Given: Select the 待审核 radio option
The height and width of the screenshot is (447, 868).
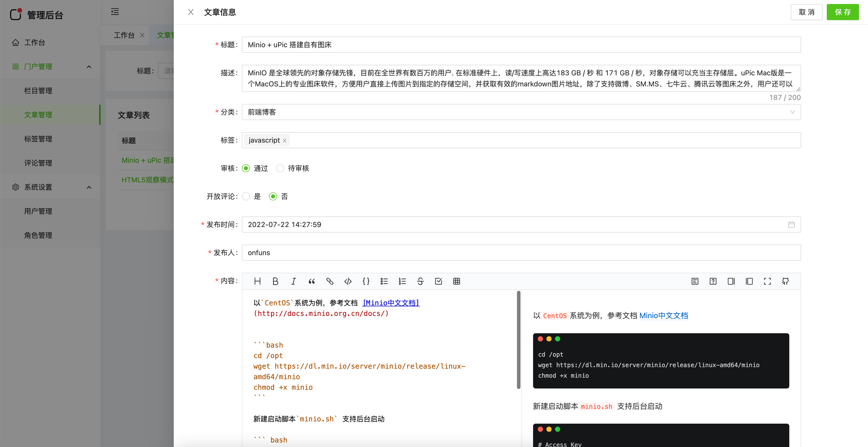Looking at the screenshot, I should (x=280, y=168).
